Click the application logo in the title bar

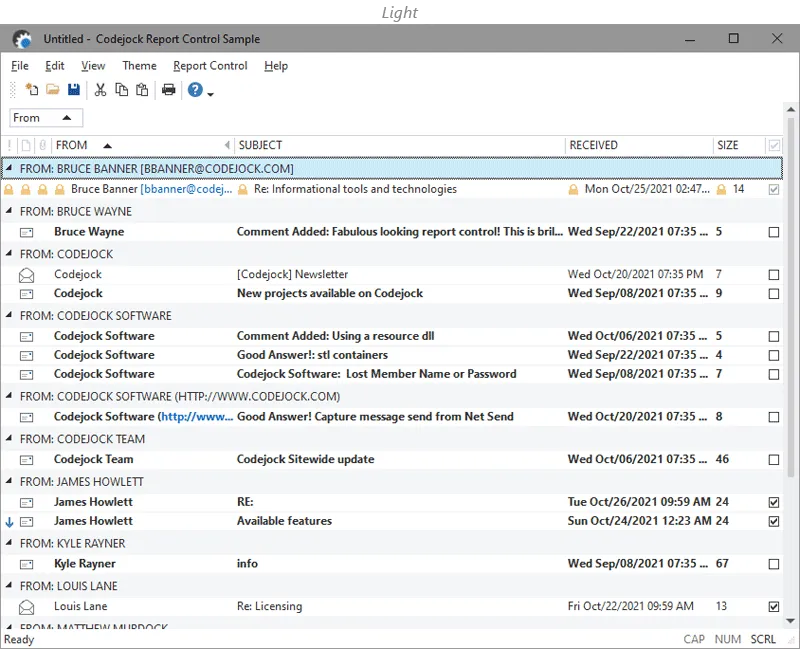[22, 39]
